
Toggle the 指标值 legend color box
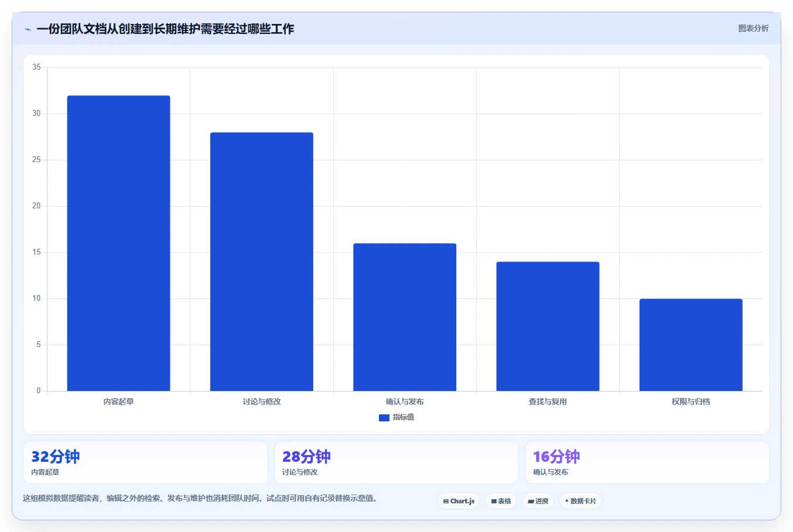(x=384, y=418)
